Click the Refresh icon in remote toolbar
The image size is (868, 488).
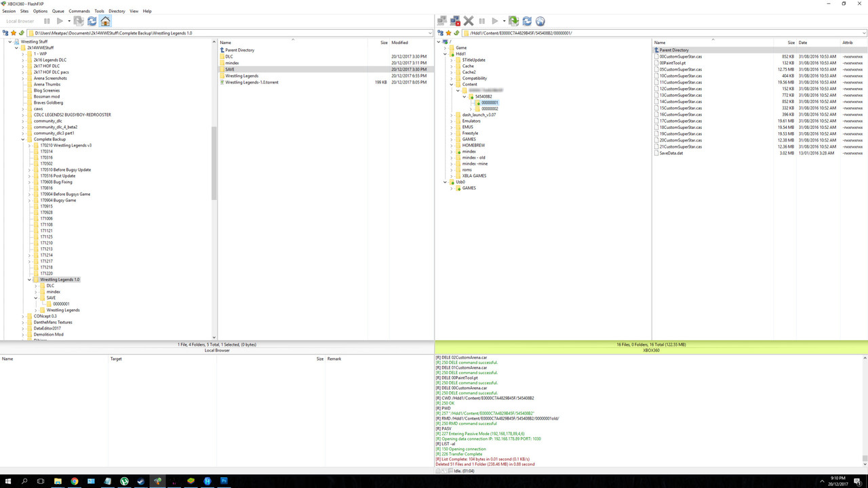[x=527, y=21]
